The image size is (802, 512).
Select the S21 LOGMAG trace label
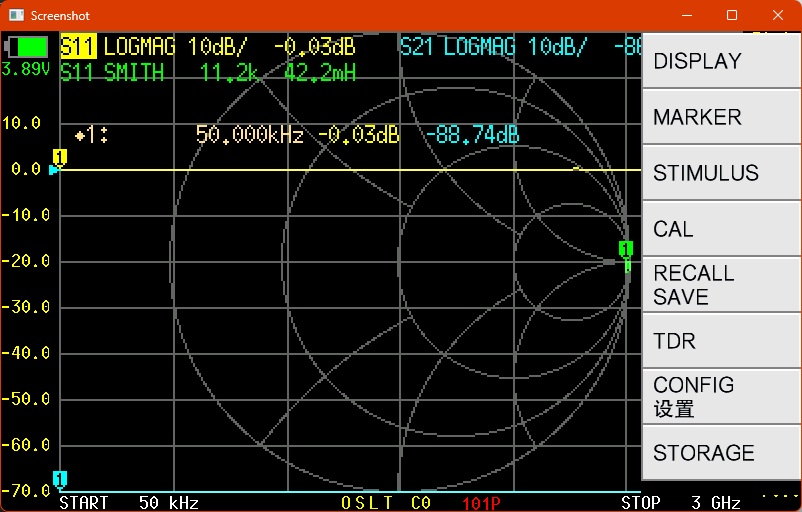coord(493,47)
